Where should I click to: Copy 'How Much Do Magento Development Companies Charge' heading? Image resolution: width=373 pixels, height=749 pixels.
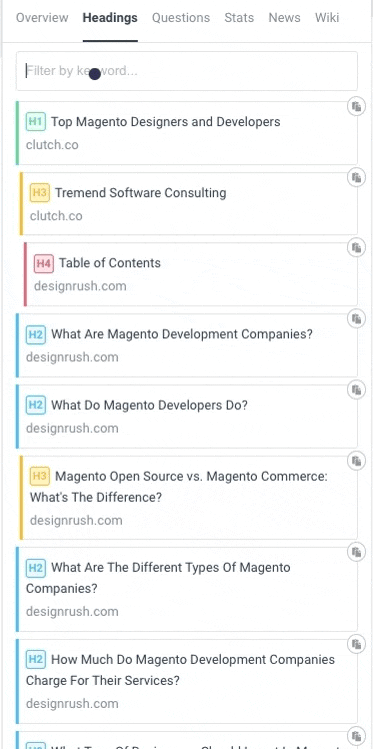[x=356, y=644]
